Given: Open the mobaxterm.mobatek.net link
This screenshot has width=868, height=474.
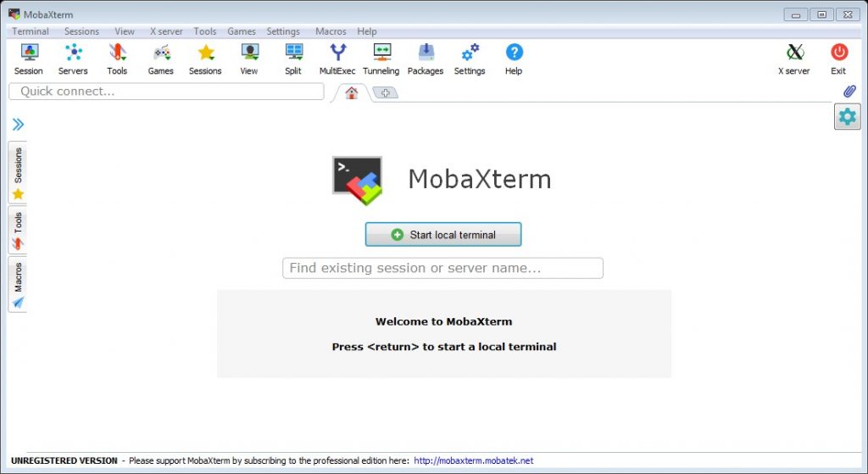Looking at the screenshot, I should (473, 460).
